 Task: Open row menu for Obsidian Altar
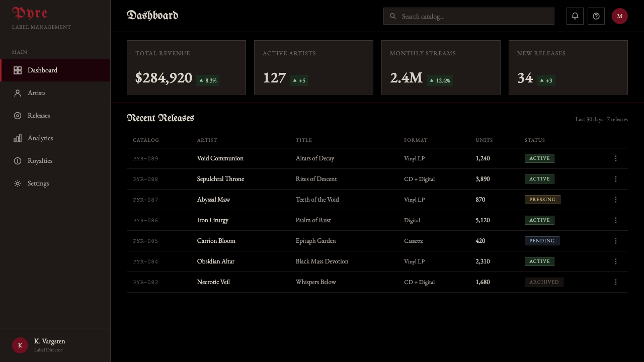616,261
